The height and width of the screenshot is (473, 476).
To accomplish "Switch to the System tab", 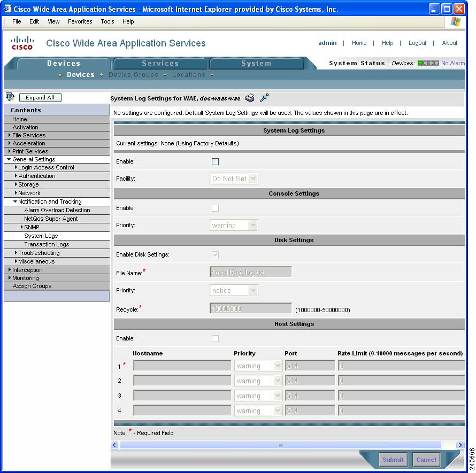I will pos(256,64).
